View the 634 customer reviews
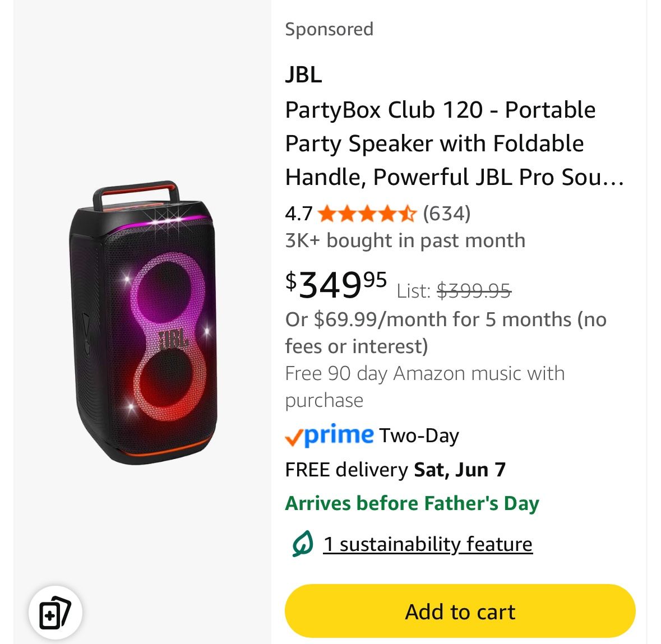The image size is (661, 644). 447,214
